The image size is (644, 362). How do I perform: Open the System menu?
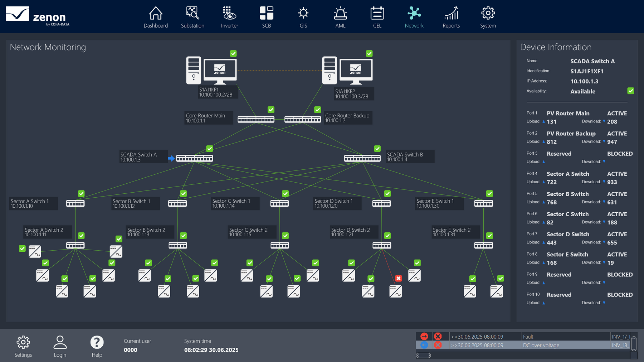point(488,17)
